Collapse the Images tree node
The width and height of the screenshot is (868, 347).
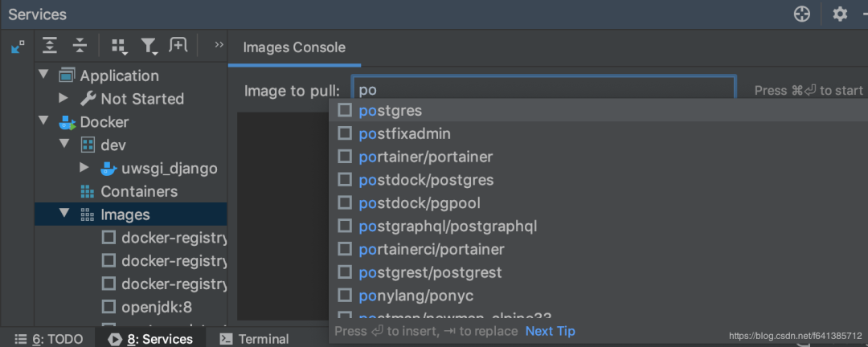65,214
